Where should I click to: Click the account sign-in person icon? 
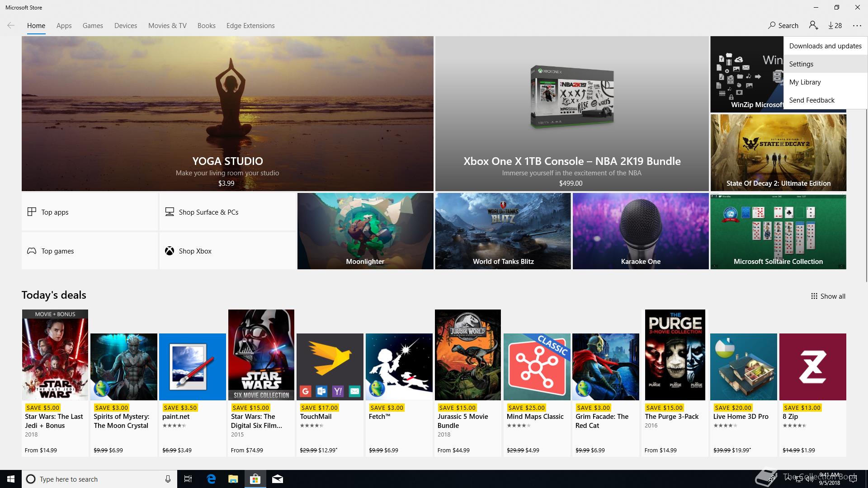814,26
